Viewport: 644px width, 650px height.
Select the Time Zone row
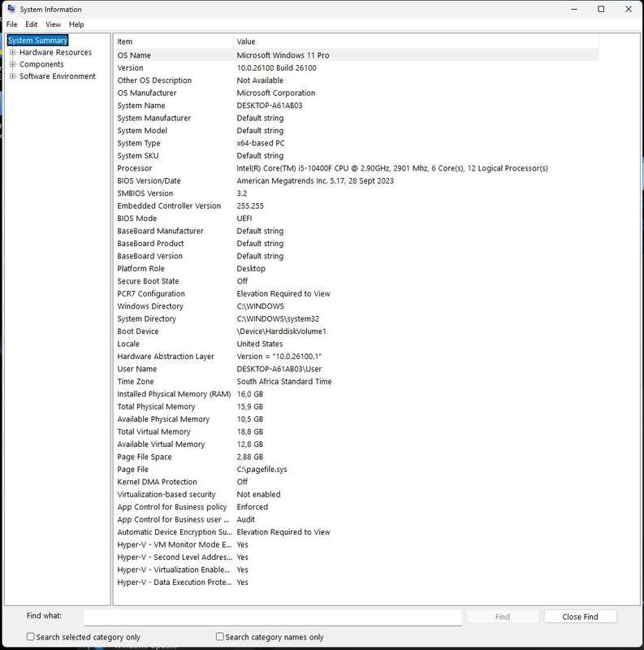(x=357, y=381)
